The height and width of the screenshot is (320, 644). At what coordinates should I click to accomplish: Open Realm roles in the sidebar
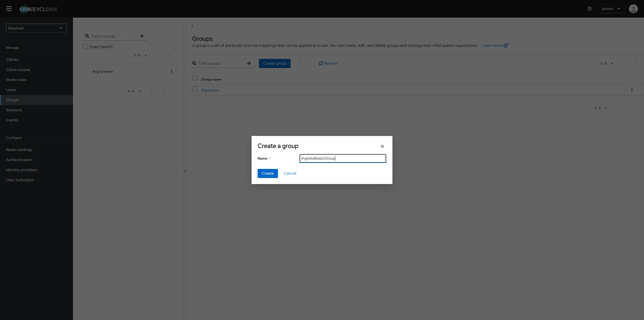coord(36,80)
